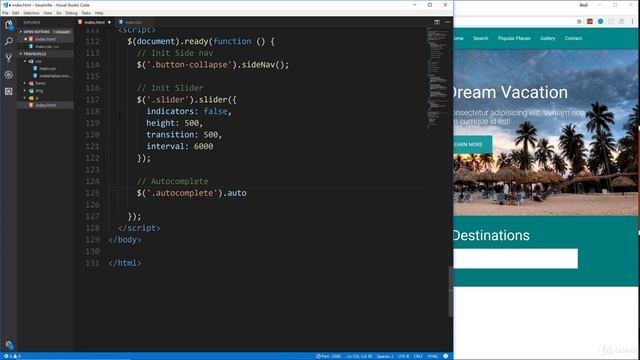The height and width of the screenshot is (360, 640).
Task: Open the Source Control view icon
Action: pyautogui.click(x=9, y=58)
